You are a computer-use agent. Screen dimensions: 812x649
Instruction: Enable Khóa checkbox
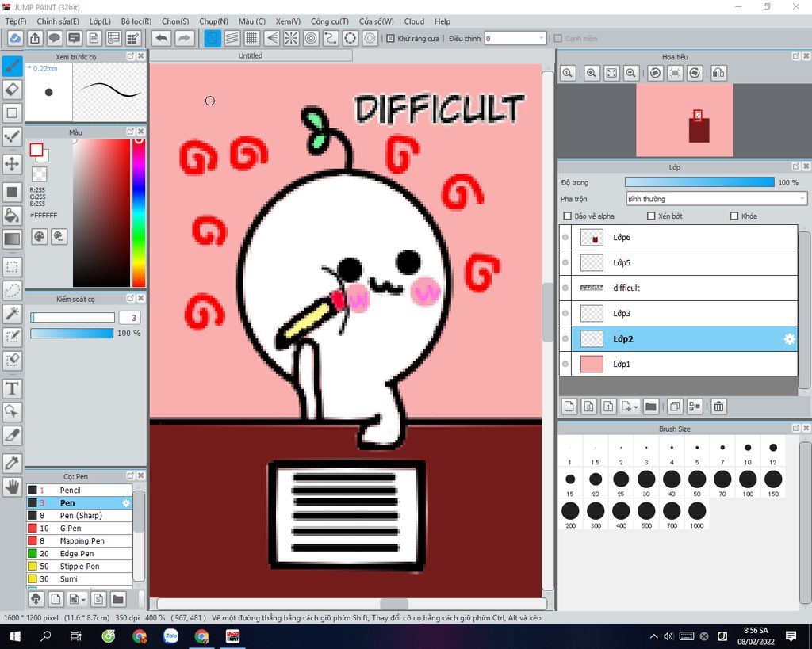733,216
